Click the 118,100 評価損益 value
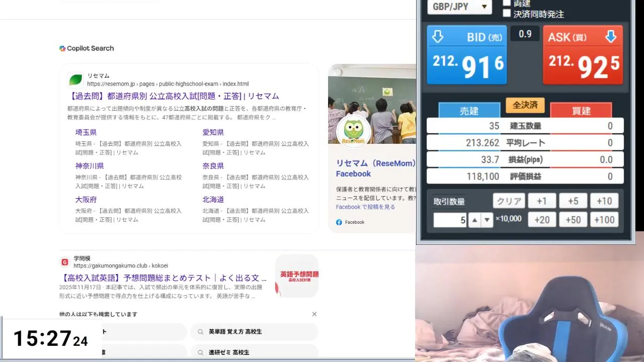The image size is (644, 362). [483, 176]
